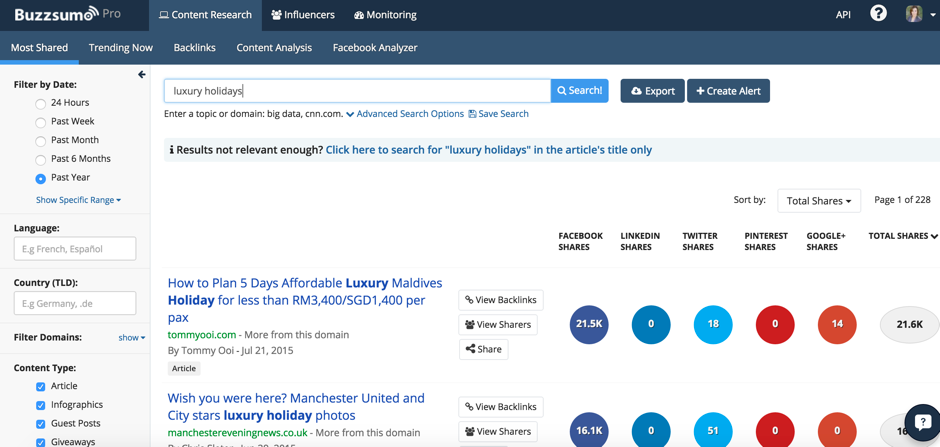Viewport: 940px width, 447px height.
Task: Click the Page 1 of 228 text
Action: (902, 200)
